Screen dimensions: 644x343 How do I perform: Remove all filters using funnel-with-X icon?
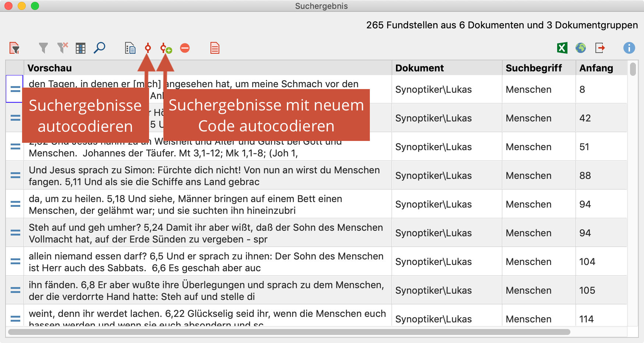[x=63, y=48]
